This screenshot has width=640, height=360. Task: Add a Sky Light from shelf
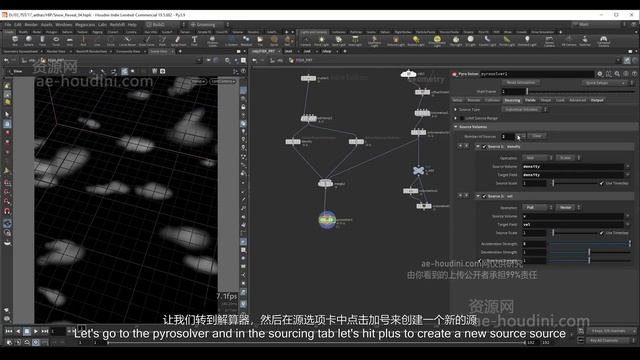(456, 40)
